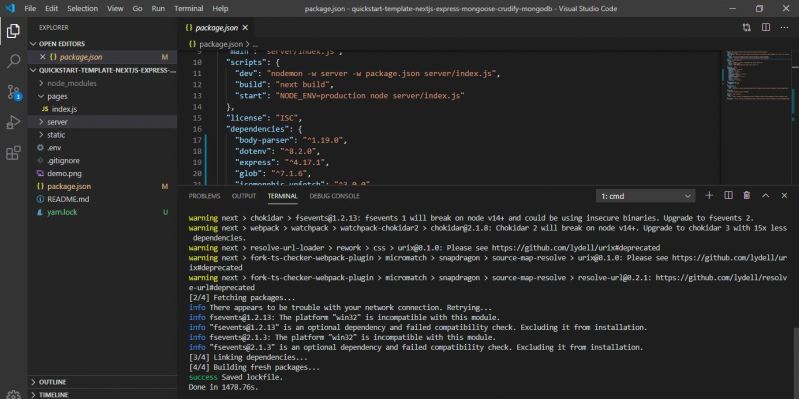Open the View menu

tap(115, 9)
